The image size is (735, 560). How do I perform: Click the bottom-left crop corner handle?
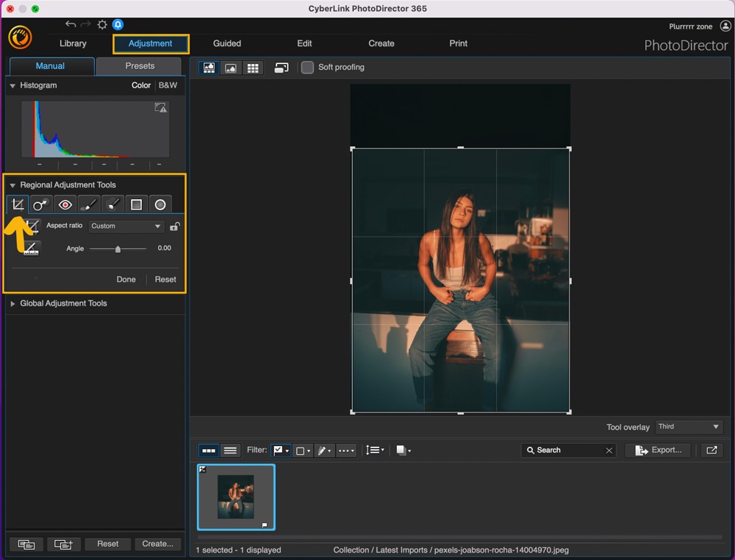[352, 412]
